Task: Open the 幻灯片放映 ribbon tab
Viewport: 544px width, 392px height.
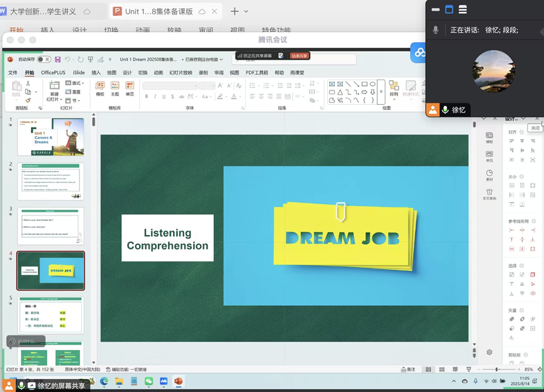Action: (x=180, y=72)
